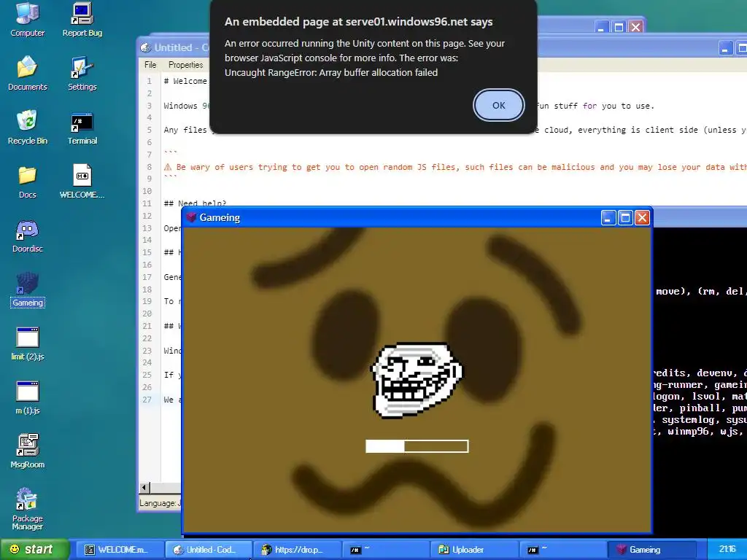Select the Gameing desktop shortcut
747x560 pixels.
pos(27,289)
